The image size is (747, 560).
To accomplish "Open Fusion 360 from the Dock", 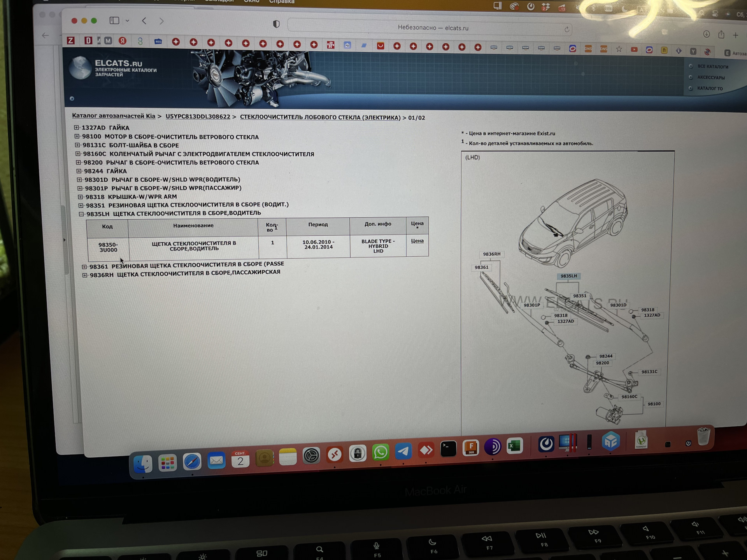I will point(471,448).
